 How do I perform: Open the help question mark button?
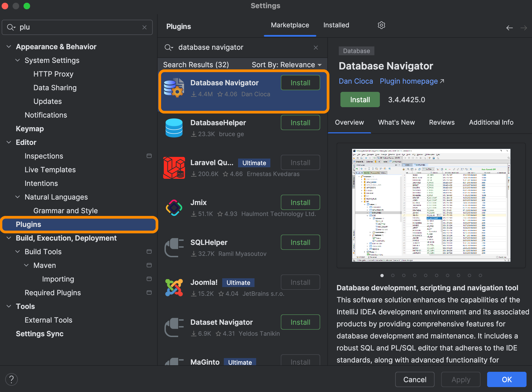(x=11, y=379)
